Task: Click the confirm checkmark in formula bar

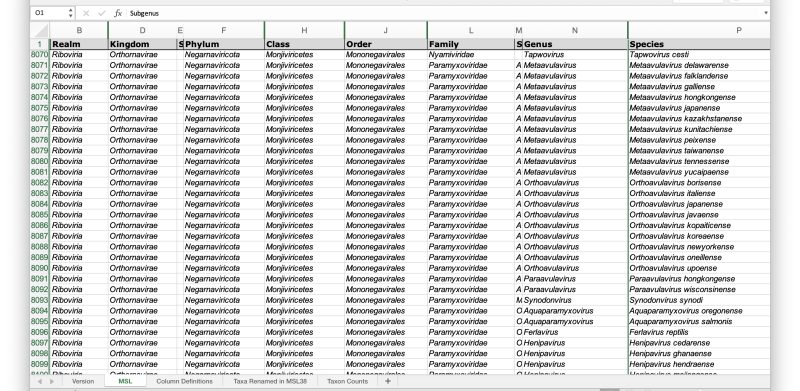Action: 102,13
